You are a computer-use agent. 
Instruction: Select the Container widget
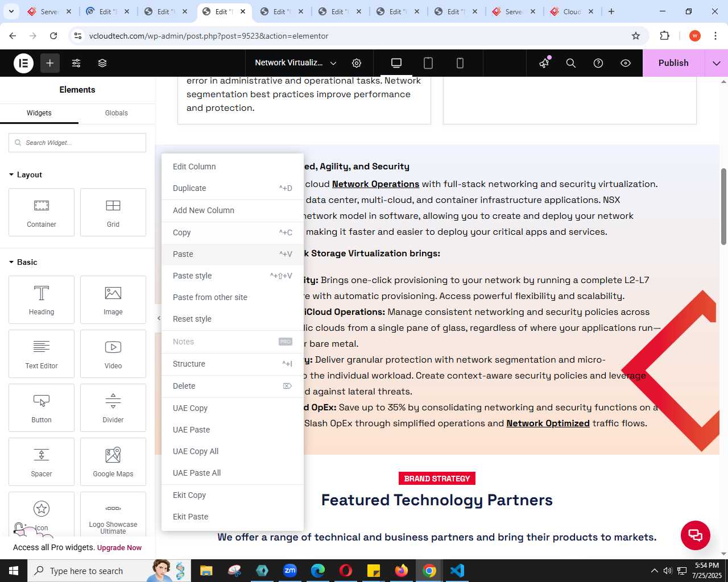click(x=42, y=212)
